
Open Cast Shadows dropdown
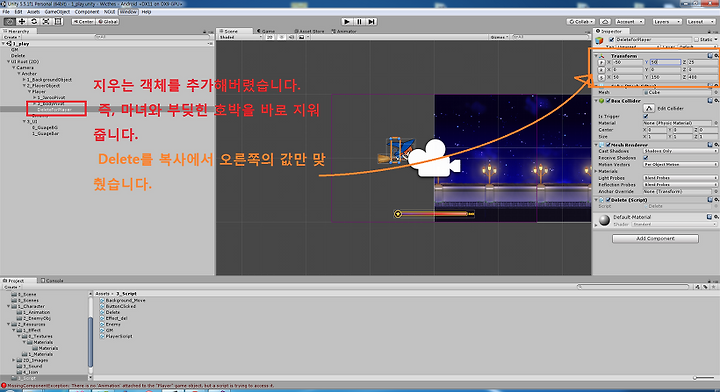680,151
